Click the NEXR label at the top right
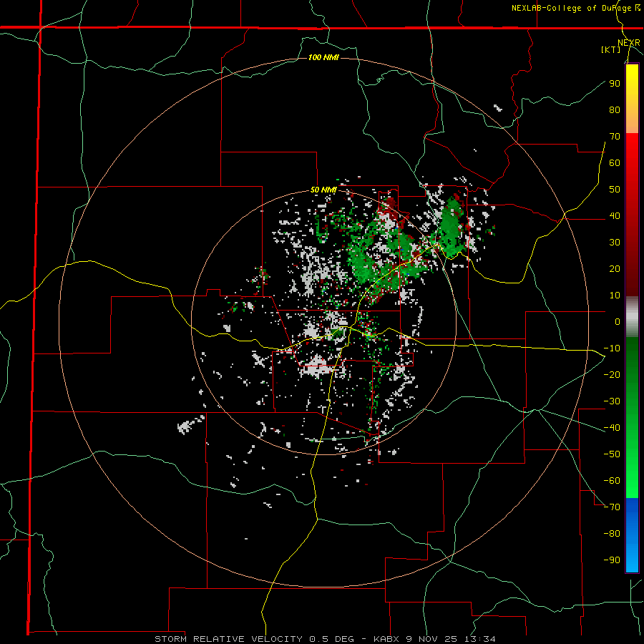This screenshot has height=644, width=644. coord(629,43)
